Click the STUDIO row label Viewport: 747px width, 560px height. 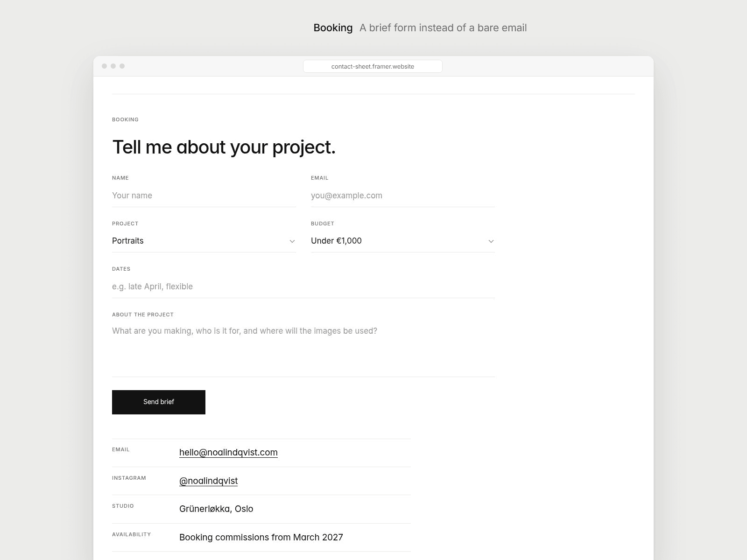(123, 506)
